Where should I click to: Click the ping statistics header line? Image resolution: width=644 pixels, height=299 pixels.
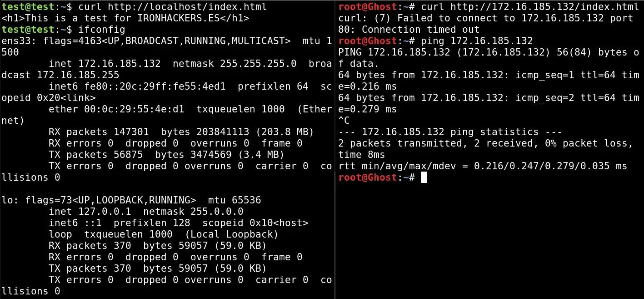click(450, 132)
